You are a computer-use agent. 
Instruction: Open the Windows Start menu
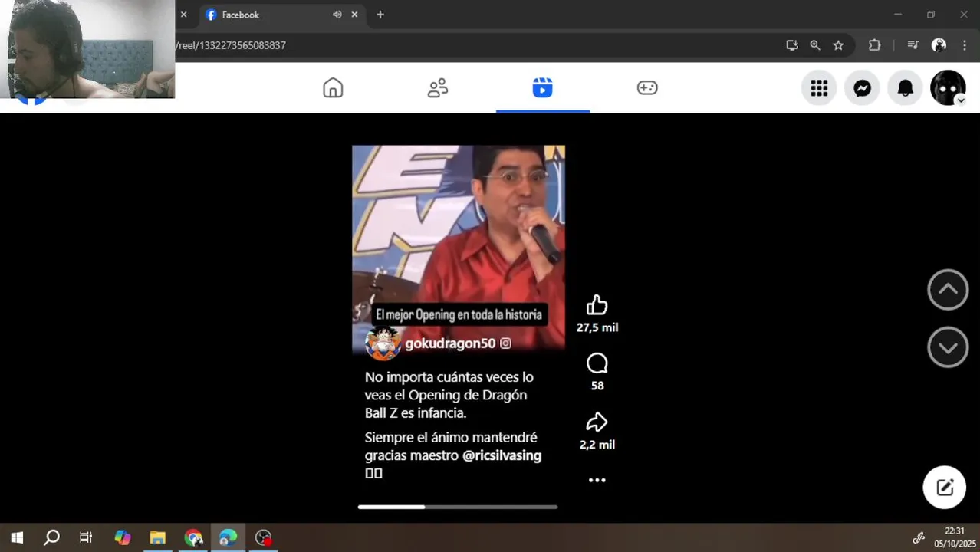click(17, 537)
